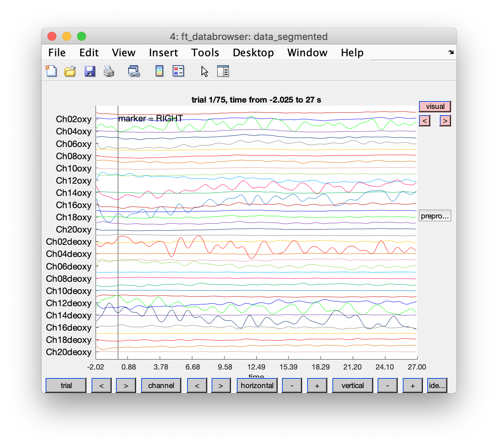Go to next visual artifact
Viewport: 498px width, 448px height.
pyautogui.click(x=445, y=121)
